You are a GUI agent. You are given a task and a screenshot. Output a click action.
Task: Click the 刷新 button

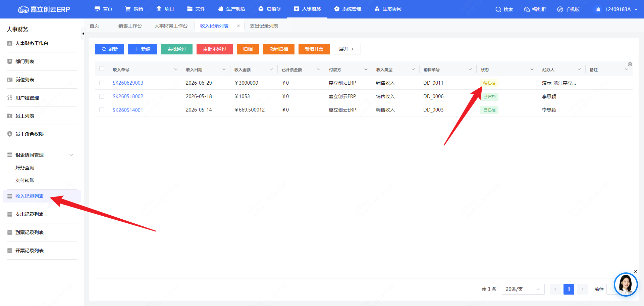point(110,49)
